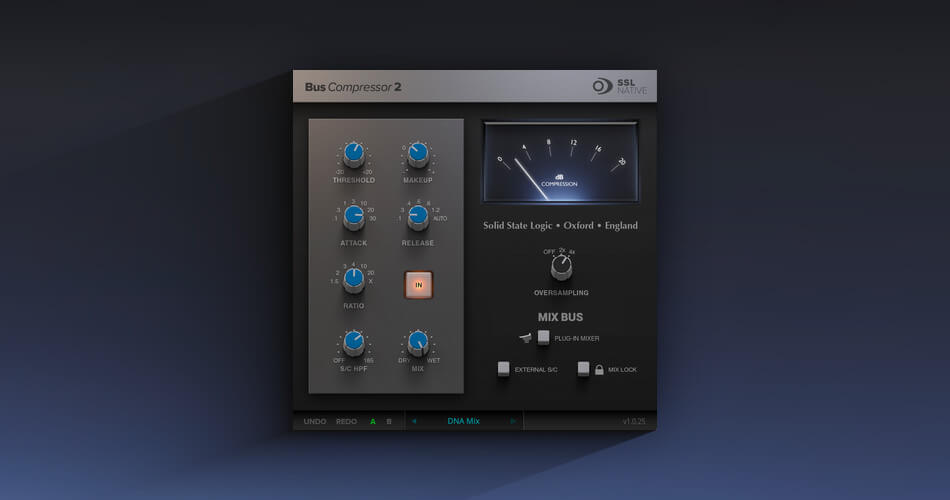
Task: Go to next preset with right arrow
Action: click(x=513, y=421)
